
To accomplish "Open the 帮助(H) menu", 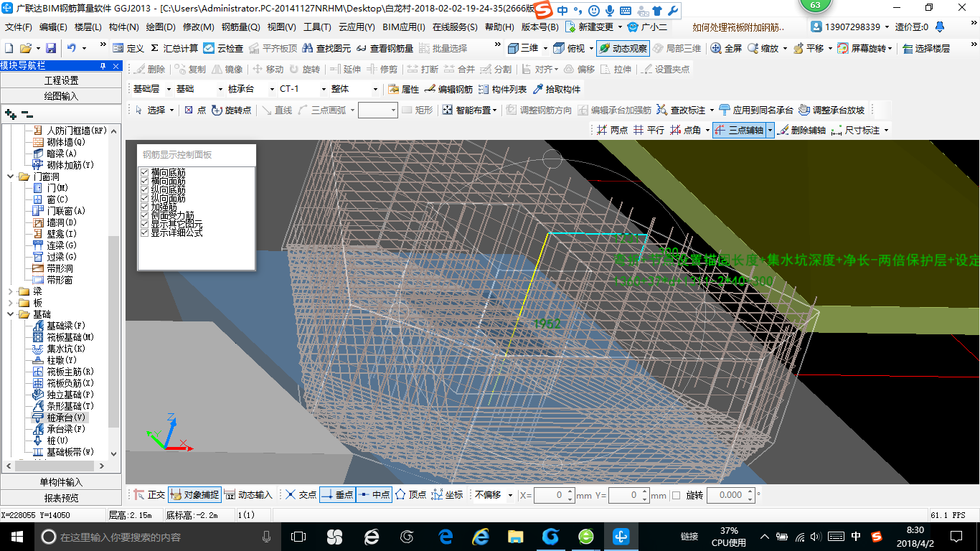I will click(x=499, y=27).
